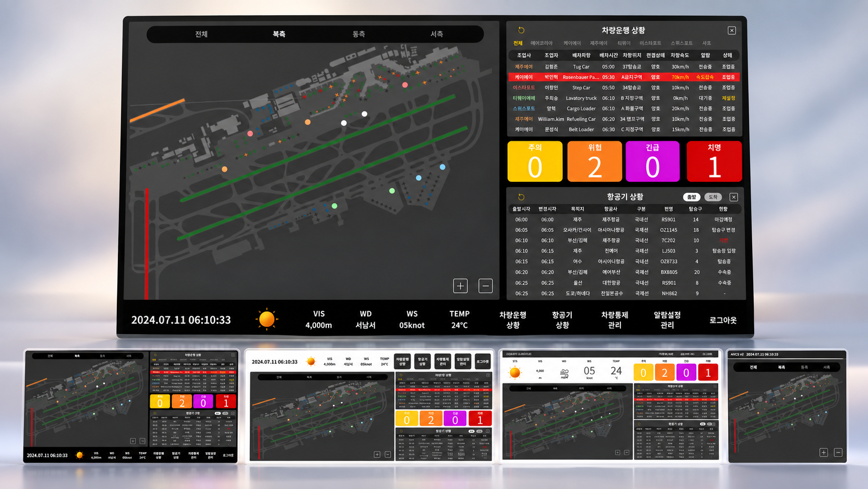The width and height of the screenshot is (868, 489).
Task: Click 로그아웃 to log out
Action: [723, 320]
